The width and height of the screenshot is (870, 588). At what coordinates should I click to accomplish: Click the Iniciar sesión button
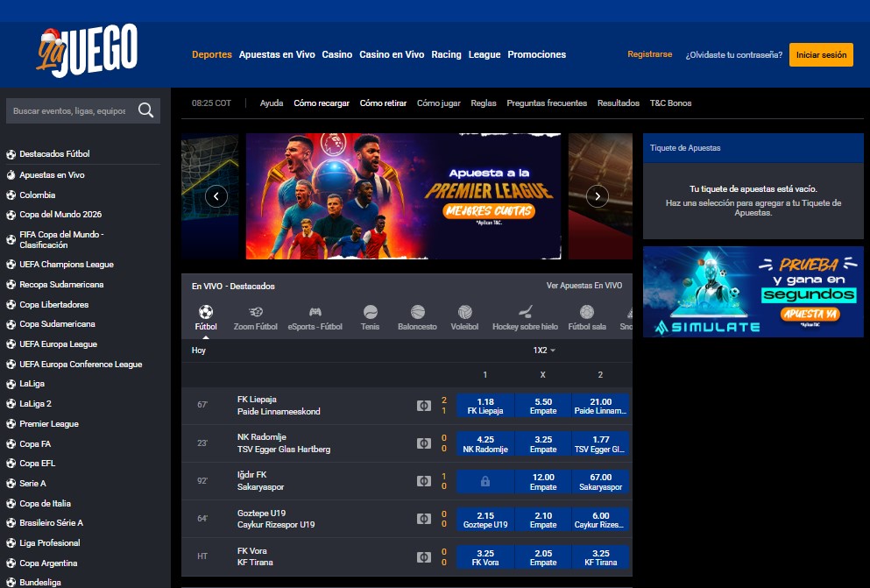click(821, 55)
